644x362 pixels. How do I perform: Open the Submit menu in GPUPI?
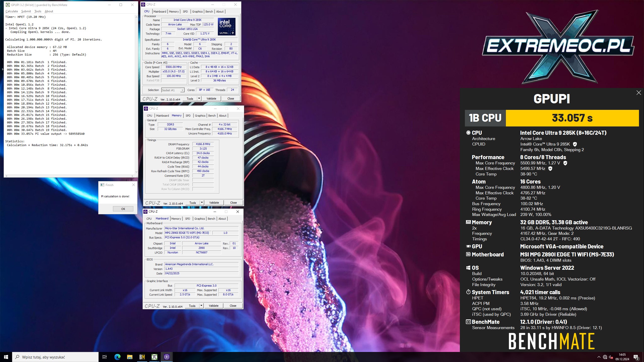tap(26, 11)
